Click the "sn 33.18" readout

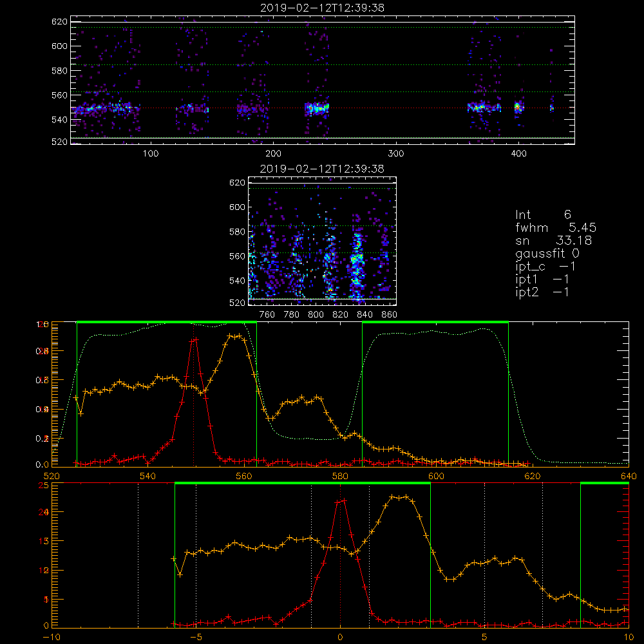point(554,240)
